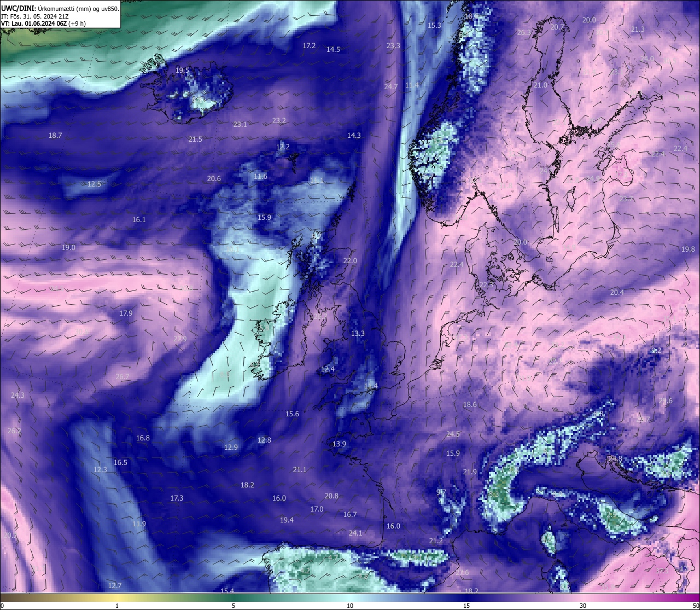This screenshot has width=700, height=610.
Task: Click the value 23.1 on the map
Action: 240,125
